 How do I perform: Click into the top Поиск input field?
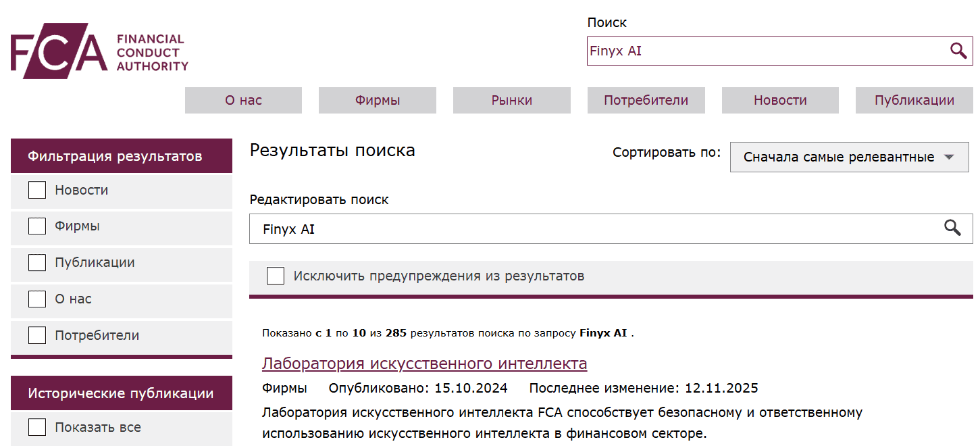pos(763,51)
